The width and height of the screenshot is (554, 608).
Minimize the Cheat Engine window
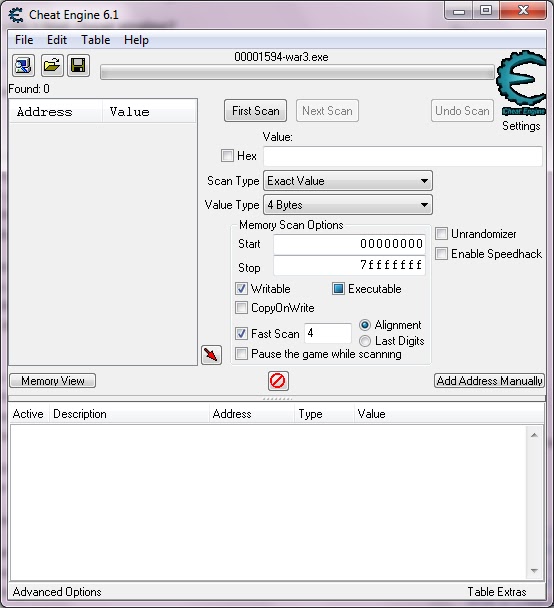(459, 11)
